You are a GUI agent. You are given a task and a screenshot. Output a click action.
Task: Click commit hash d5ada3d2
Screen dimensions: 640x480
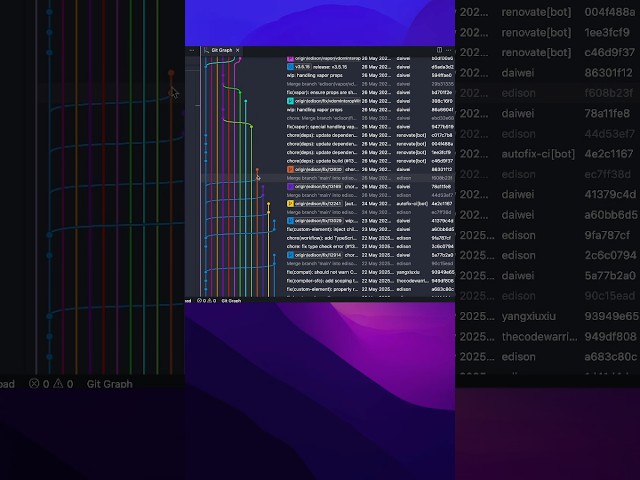(x=442, y=67)
